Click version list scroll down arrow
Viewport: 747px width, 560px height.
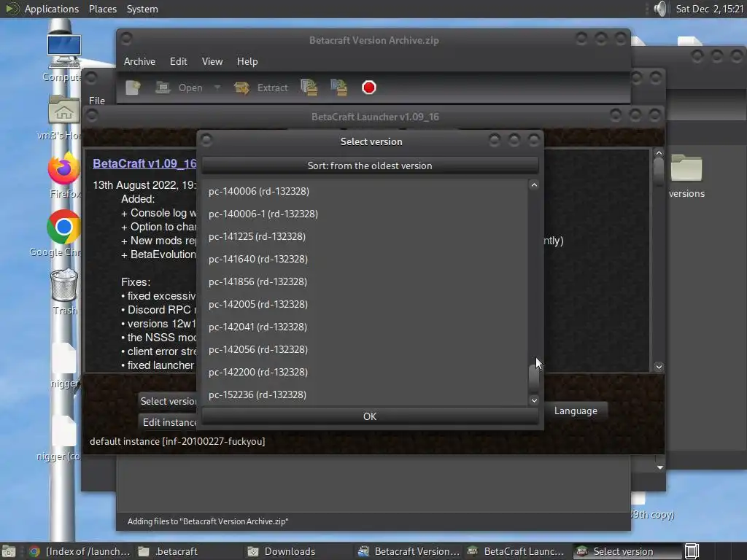[x=534, y=400]
